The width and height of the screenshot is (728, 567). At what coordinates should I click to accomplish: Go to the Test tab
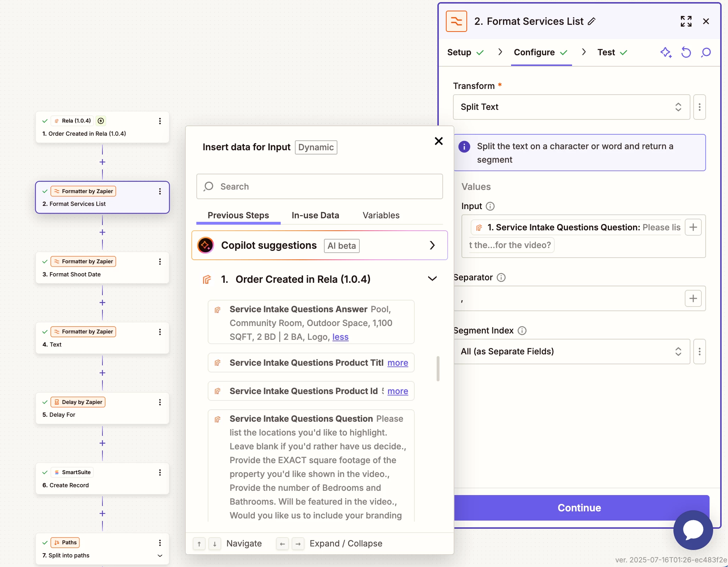(x=612, y=52)
